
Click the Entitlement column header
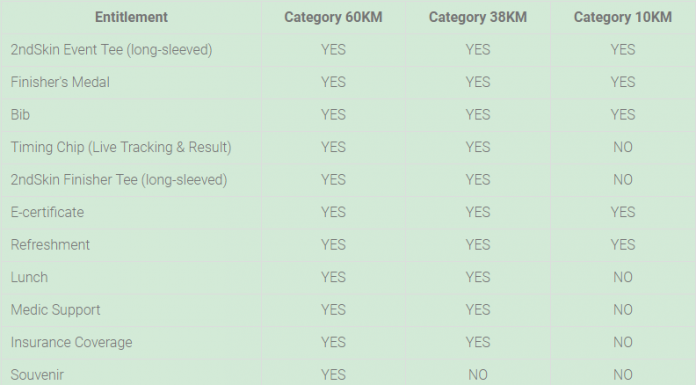pyautogui.click(x=131, y=17)
